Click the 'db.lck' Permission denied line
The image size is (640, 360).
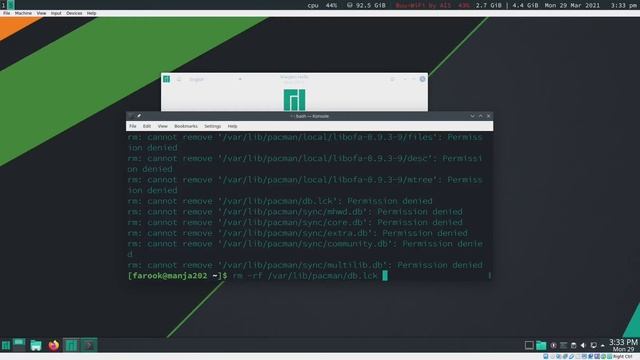tap(280, 201)
